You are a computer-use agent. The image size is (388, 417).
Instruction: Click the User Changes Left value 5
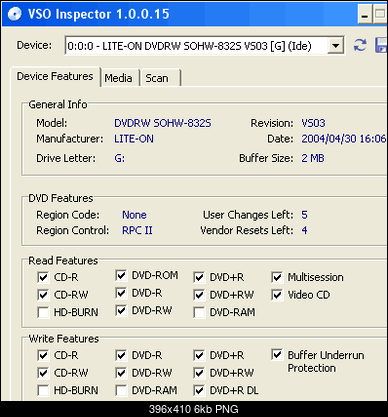pos(304,215)
